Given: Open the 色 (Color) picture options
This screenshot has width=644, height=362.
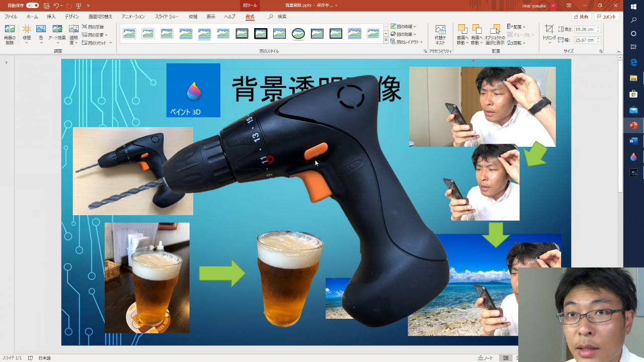Looking at the screenshot, I should pyautogui.click(x=41, y=35).
